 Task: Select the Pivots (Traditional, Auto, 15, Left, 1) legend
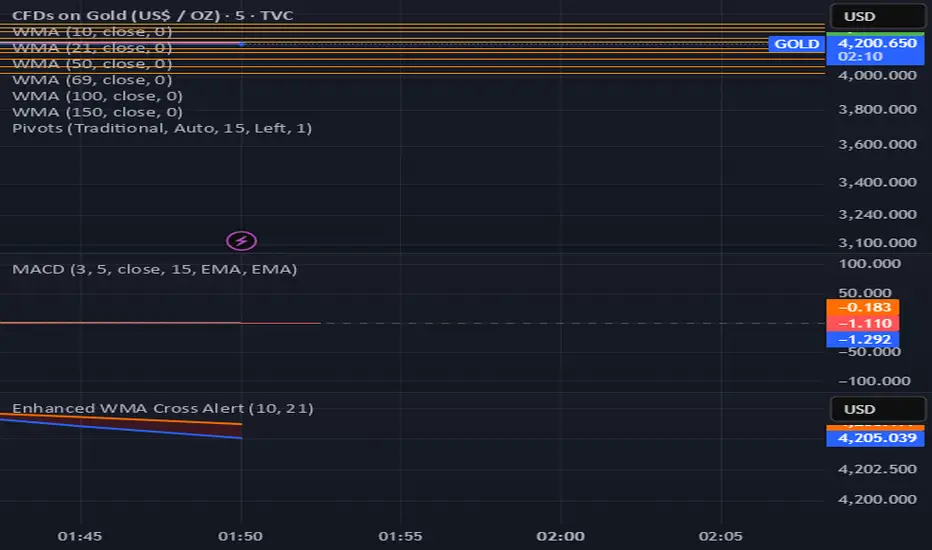[x=162, y=128]
